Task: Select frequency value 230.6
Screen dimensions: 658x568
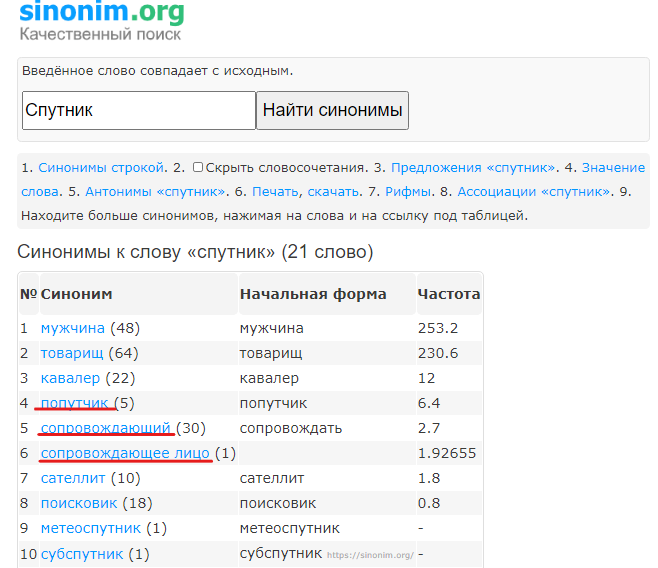Action: [438, 353]
